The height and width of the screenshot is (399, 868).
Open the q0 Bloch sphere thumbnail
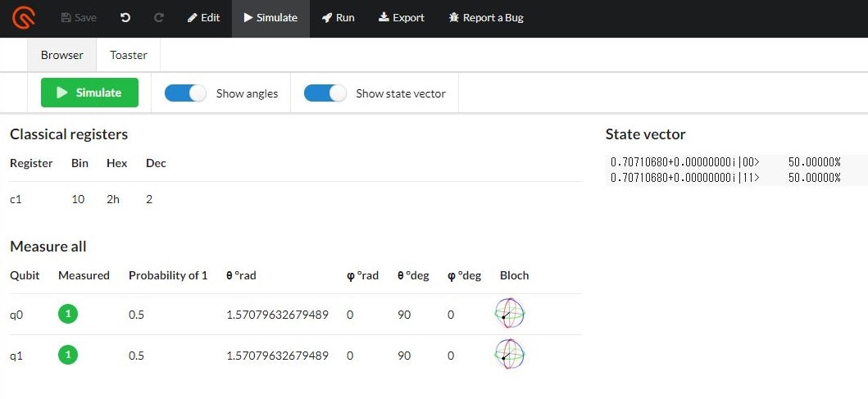coord(509,313)
